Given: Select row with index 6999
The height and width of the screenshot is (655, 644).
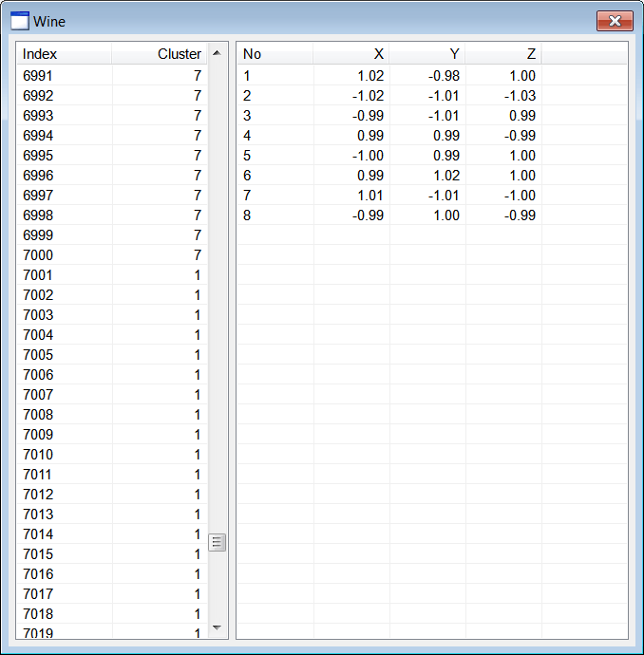Looking at the screenshot, I should 112,235.
